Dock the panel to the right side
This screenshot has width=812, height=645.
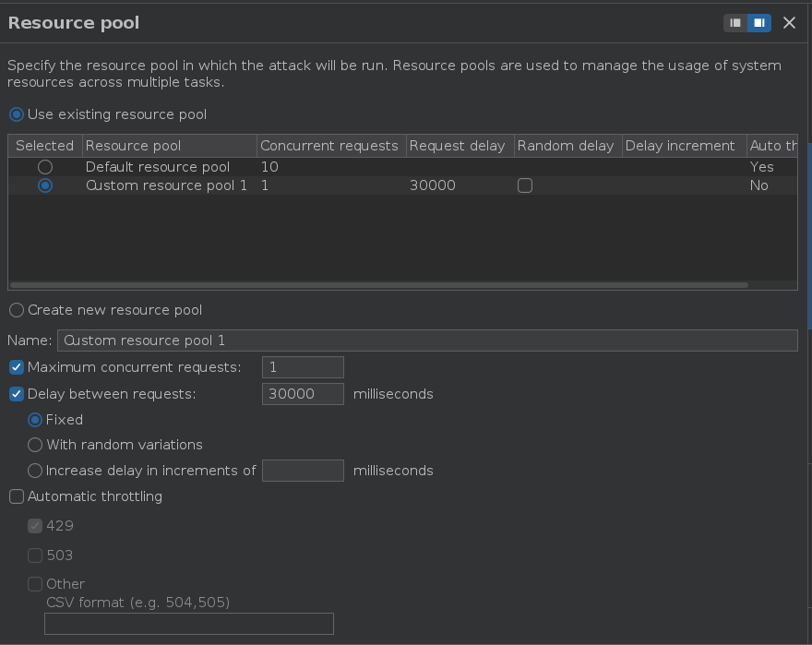pos(758,23)
